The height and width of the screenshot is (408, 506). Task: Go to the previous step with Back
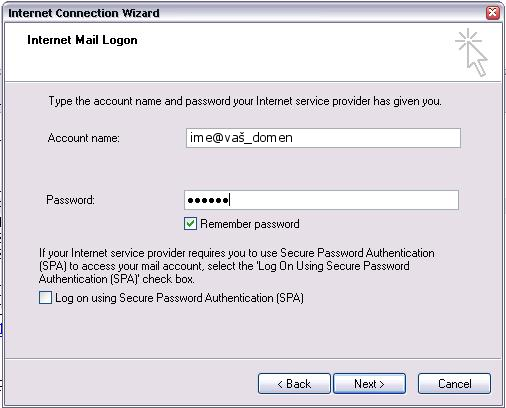(294, 384)
